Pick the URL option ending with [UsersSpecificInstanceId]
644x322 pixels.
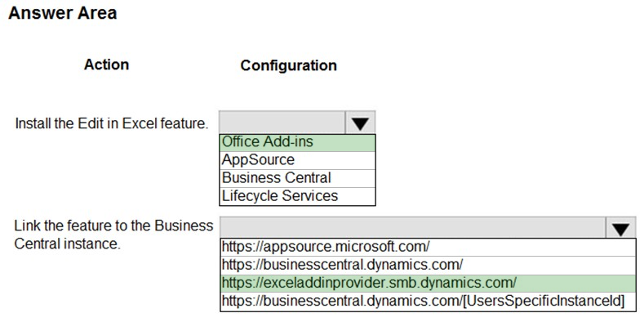(x=428, y=302)
